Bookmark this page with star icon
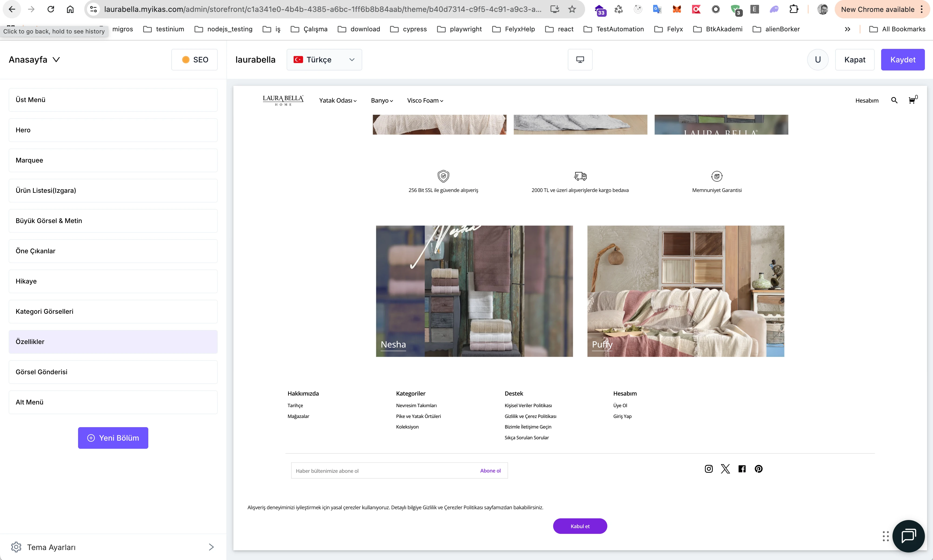 pyautogui.click(x=572, y=9)
